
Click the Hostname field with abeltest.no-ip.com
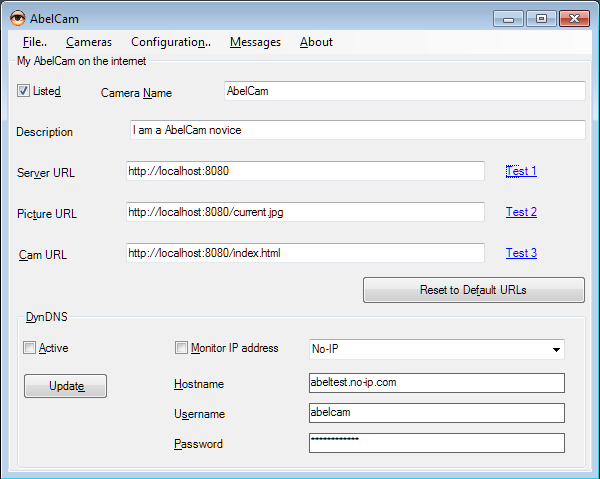(x=436, y=383)
